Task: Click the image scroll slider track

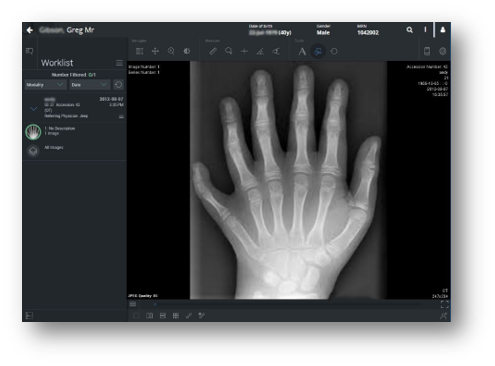Action: click(x=288, y=304)
